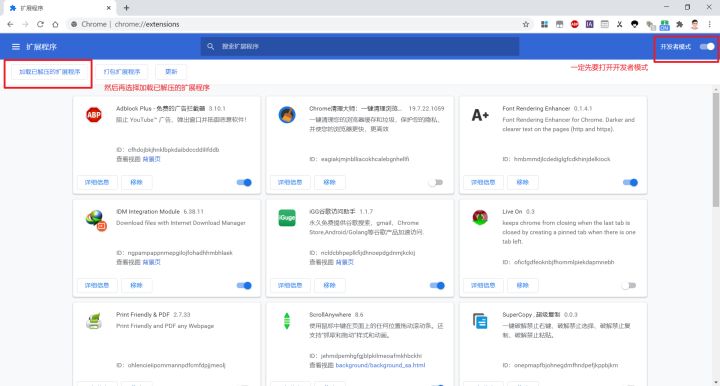
Task: Click the green iGuge extension logo
Action: pyautogui.click(x=287, y=218)
